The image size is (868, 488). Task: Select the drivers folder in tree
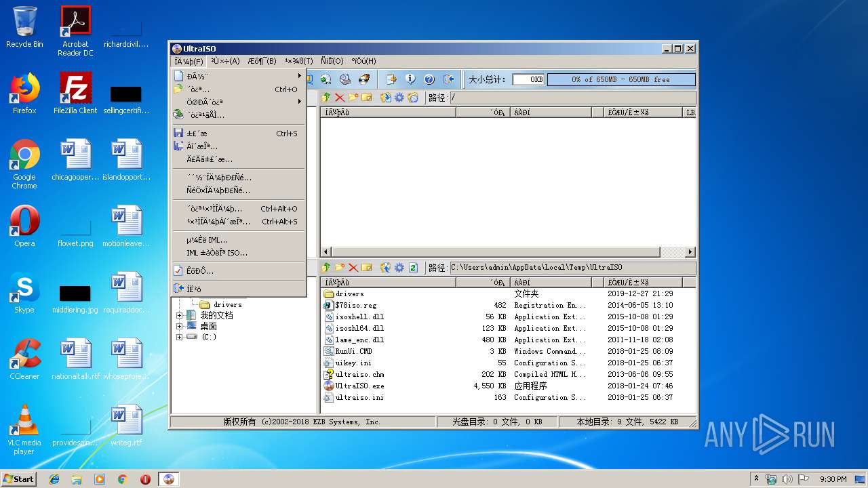pos(221,304)
